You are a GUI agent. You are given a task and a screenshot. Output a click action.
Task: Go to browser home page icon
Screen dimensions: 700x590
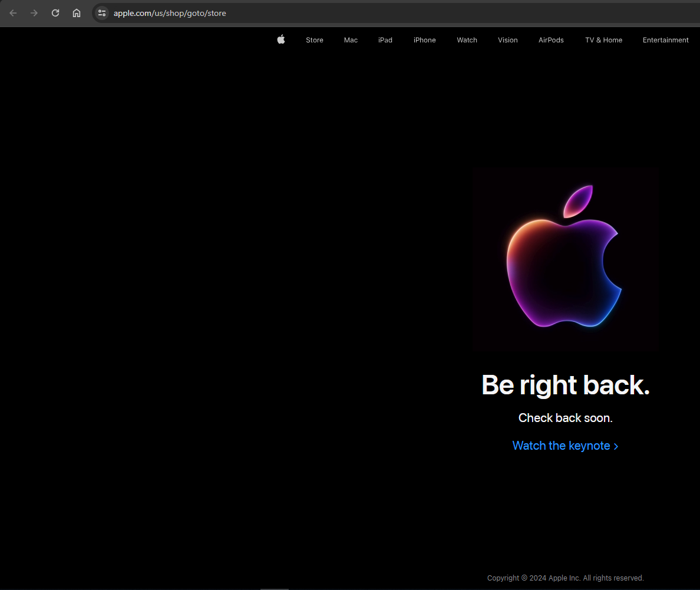click(77, 13)
